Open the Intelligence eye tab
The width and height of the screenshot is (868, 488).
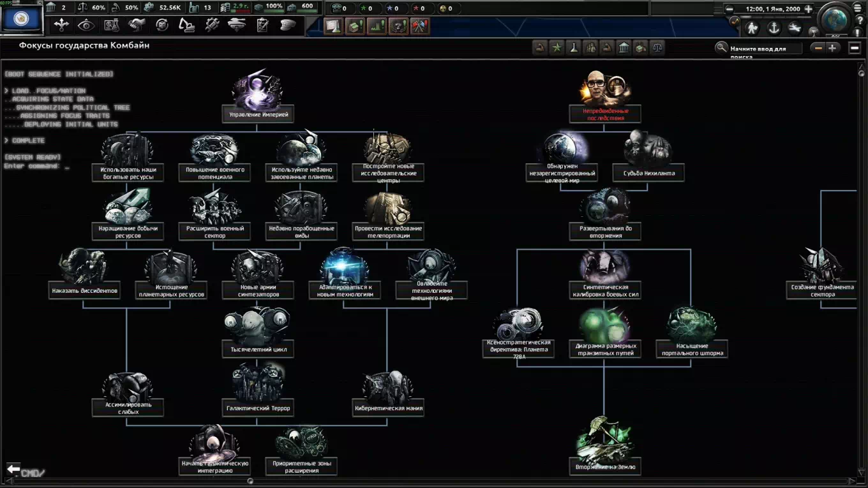[x=86, y=26]
